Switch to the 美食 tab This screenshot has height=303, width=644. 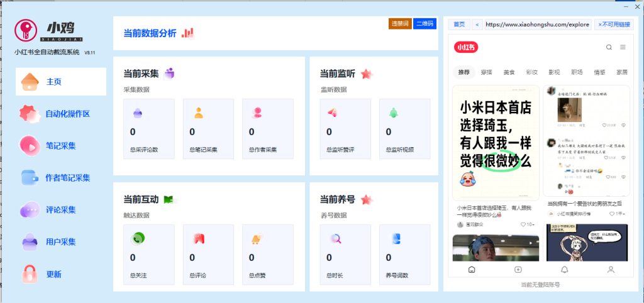509,72
